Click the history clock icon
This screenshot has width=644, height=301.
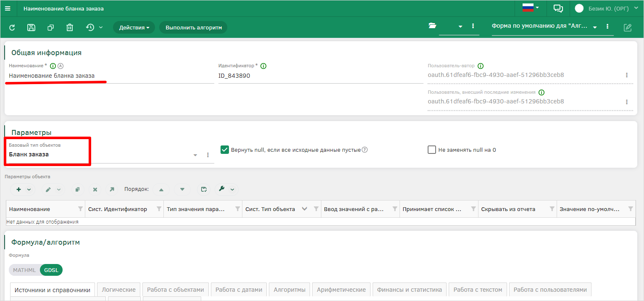(x=90, y=27)
